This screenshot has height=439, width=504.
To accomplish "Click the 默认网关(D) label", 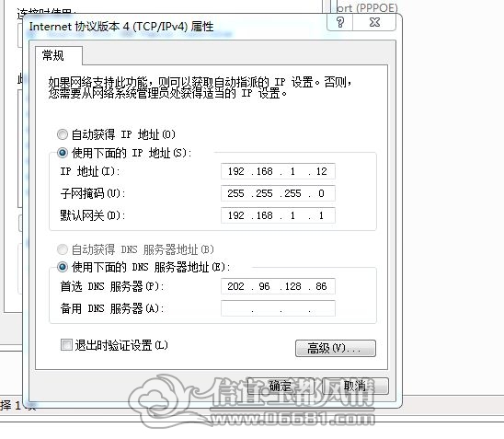I will pyautogui.click(x=93, y=215).
